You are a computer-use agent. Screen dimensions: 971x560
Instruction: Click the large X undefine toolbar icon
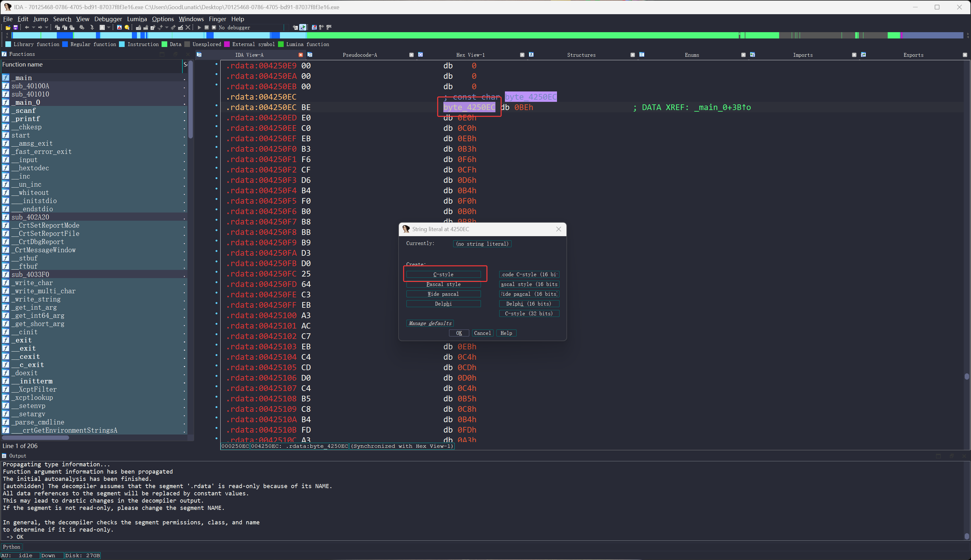tap(188, 27)
